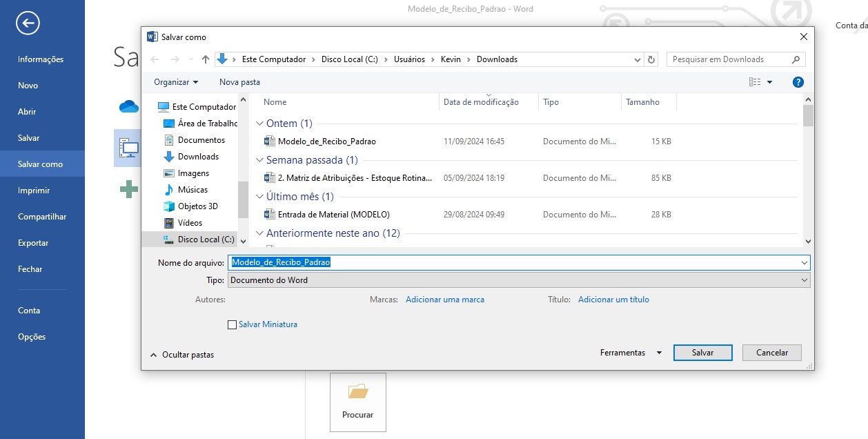Viewport: 868px width, 439px height.
Task: Open the Tipo file format dropdown
Action: 518,280
